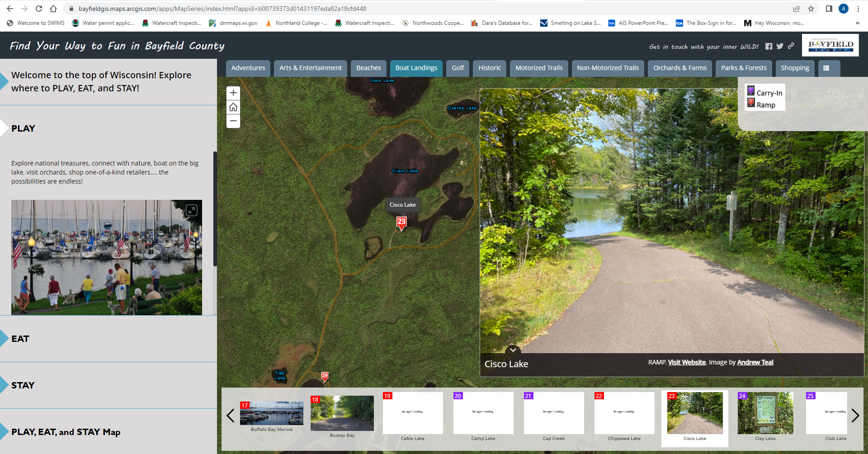This screenshot has width=868, height=454.
Task: Select map marker 23 at Cisco Lake
Action: point(401,222)
